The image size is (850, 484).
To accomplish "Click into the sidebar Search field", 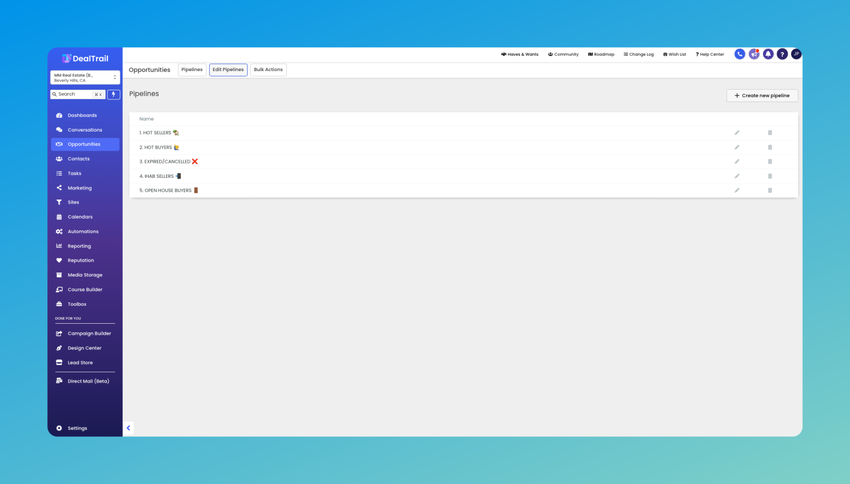I will [x=78, y=94].
